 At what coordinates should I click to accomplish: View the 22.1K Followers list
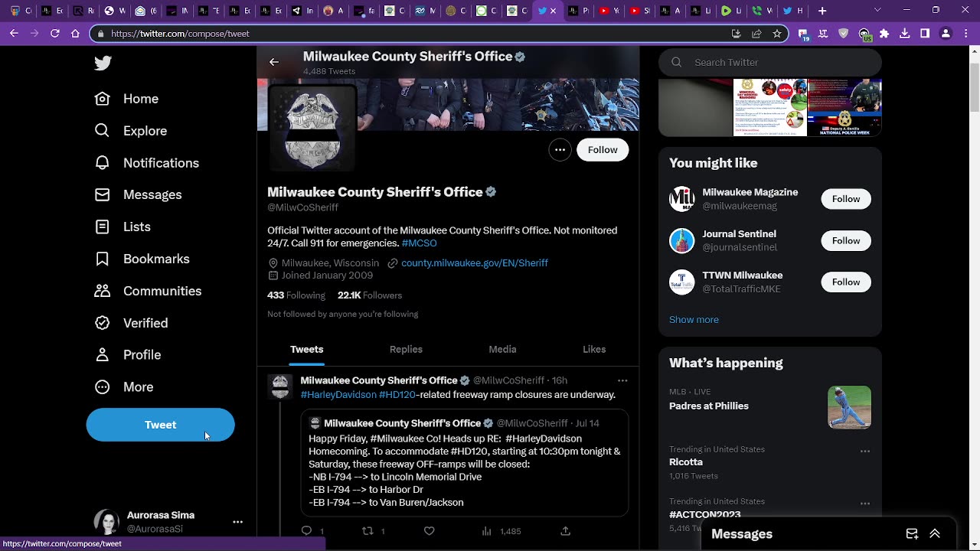(x=370, y=295)
